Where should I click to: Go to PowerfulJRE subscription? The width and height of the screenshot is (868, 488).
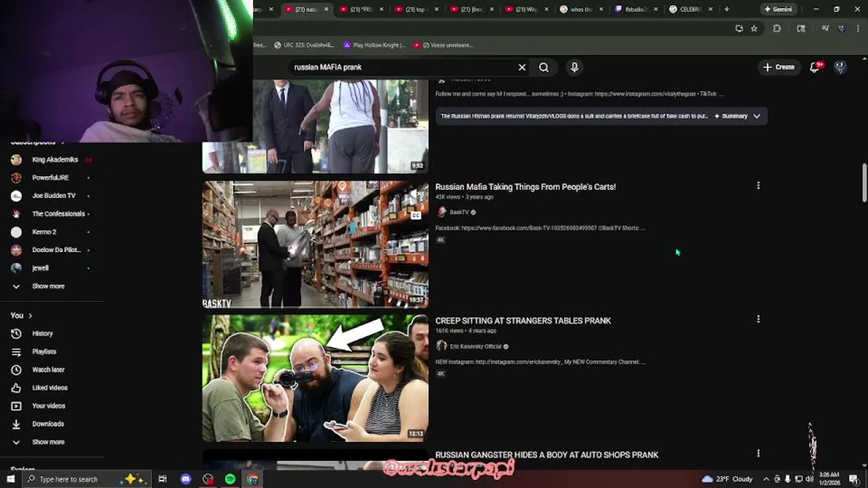coord(52,178)
